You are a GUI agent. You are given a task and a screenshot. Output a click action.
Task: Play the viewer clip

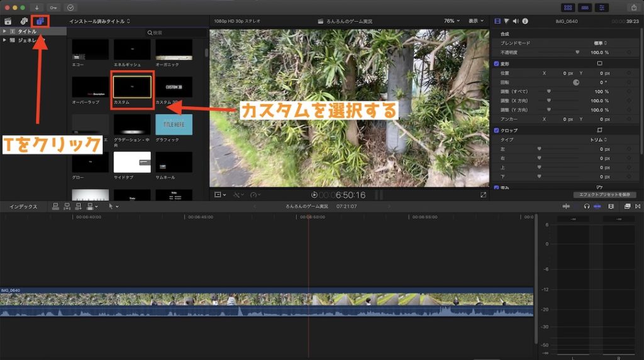tap(314, 195)
